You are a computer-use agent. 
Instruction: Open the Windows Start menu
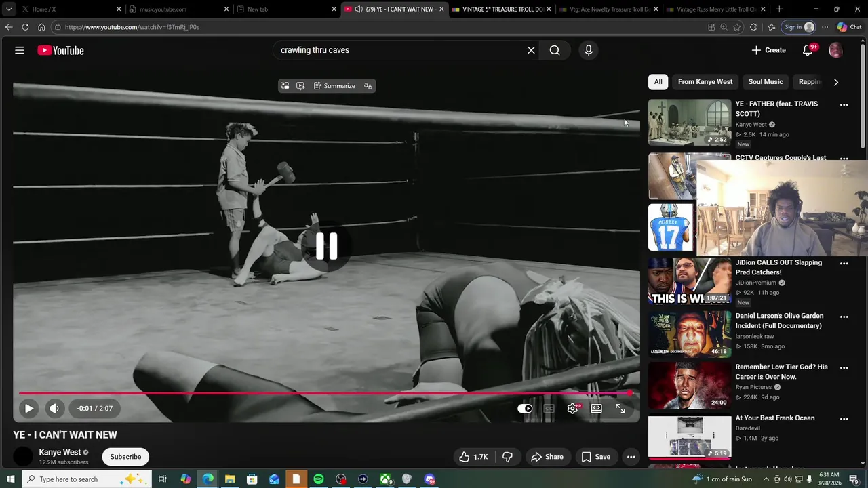[10, 479]
